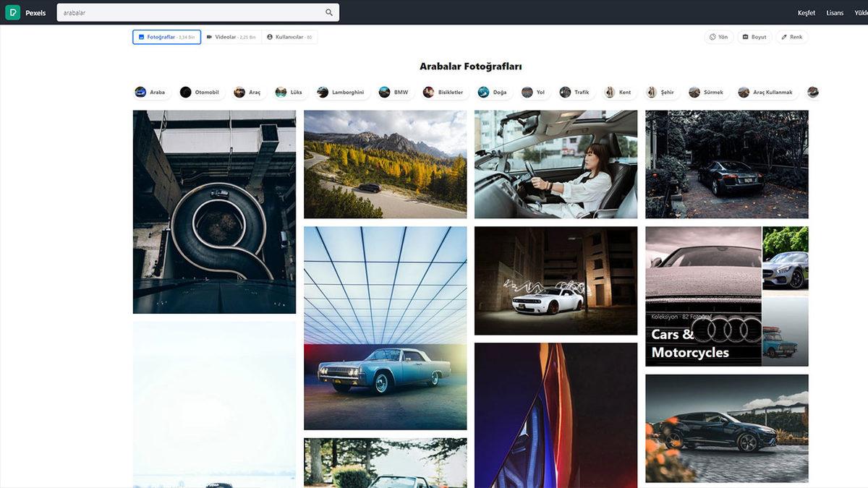Screen dimensions: 868x488
Task: Select the Yön orientation filter icon
Action: tap(712, 36)
